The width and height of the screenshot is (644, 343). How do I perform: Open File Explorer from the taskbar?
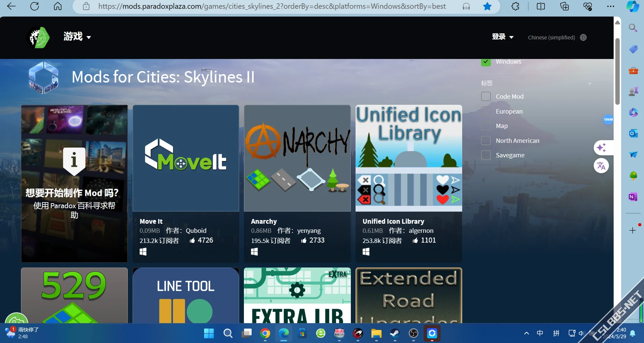376,334
